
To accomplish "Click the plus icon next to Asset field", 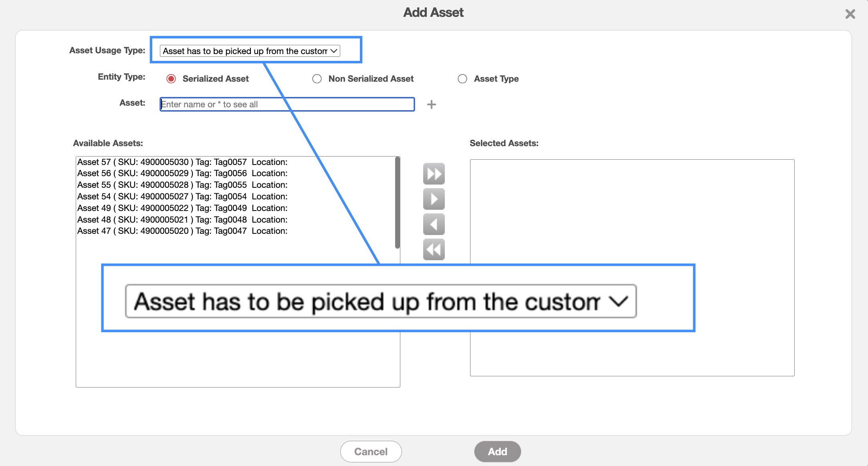I will [x=431, y=104].
